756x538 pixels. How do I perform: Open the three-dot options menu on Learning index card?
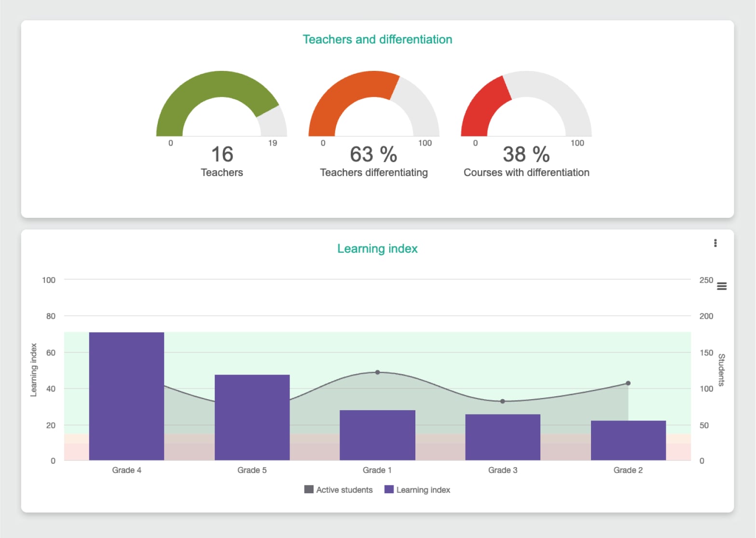coord(715,243)
